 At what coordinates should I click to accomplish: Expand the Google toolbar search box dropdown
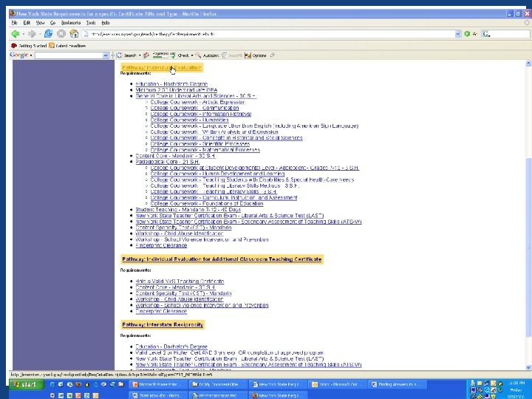[106, 55]
